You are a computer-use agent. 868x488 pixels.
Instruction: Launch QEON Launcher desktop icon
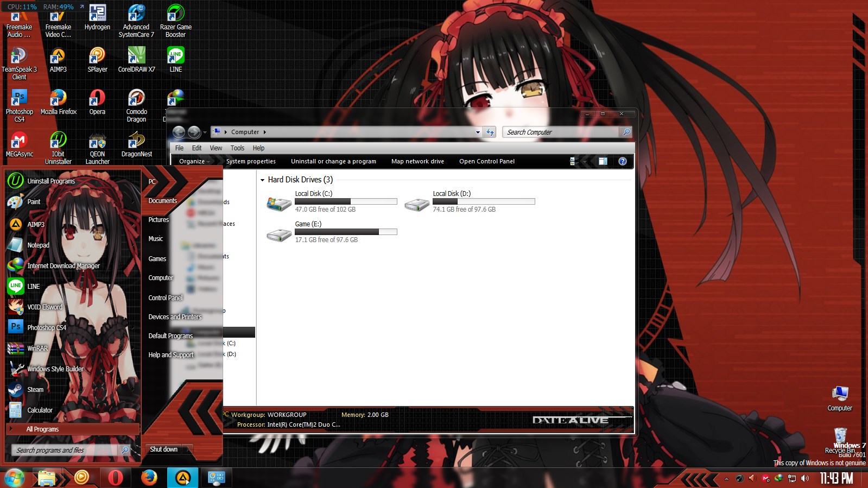[x=97, y=148]
